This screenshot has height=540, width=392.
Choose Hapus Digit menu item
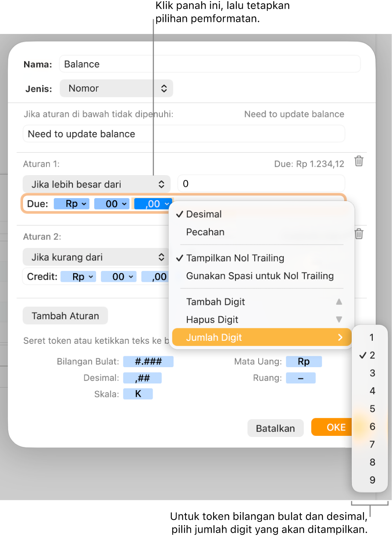pos(262,320)
